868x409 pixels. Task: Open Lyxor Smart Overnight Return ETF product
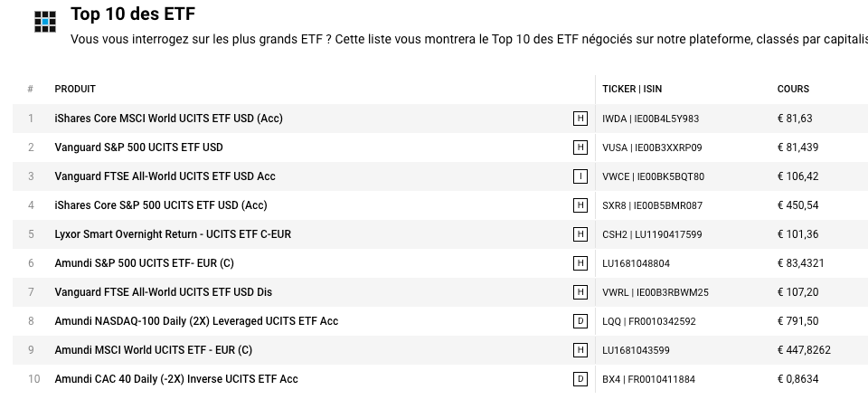(173, 234)
